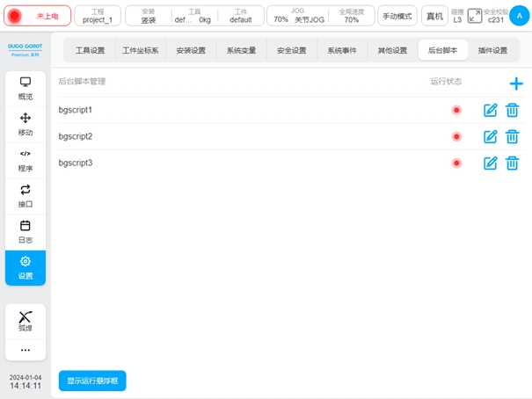Open the 概览 overview sidebar item
This screenshot has width=532, height=399.
pyautogui.click(x=26, y=89)
